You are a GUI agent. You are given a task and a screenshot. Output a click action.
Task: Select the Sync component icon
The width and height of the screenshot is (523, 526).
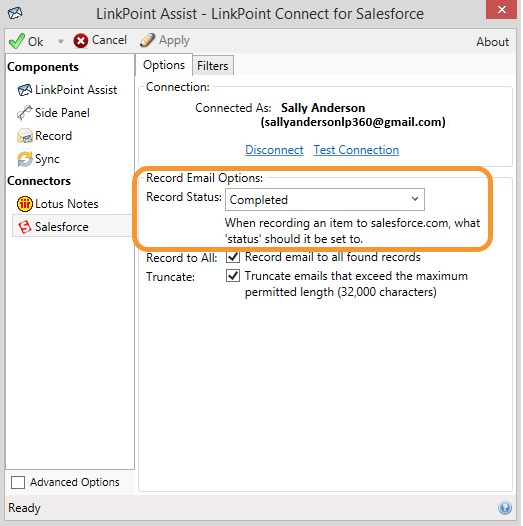[25, 159]
